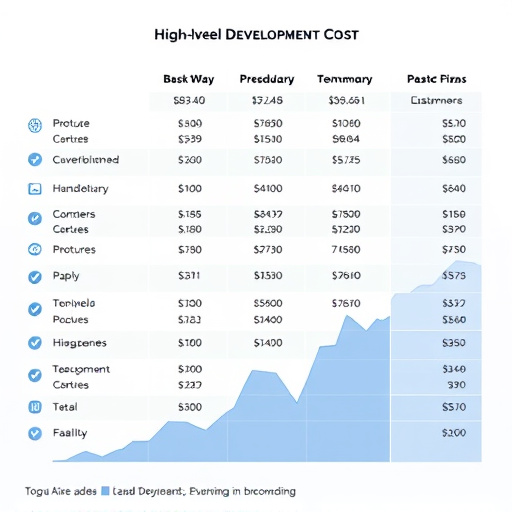
Task: Select the Presddary column header
Action: [267, 79]
